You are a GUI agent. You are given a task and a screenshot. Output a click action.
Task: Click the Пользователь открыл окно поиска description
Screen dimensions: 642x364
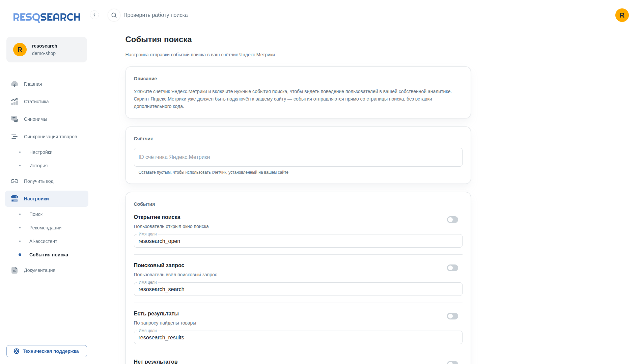171,227
